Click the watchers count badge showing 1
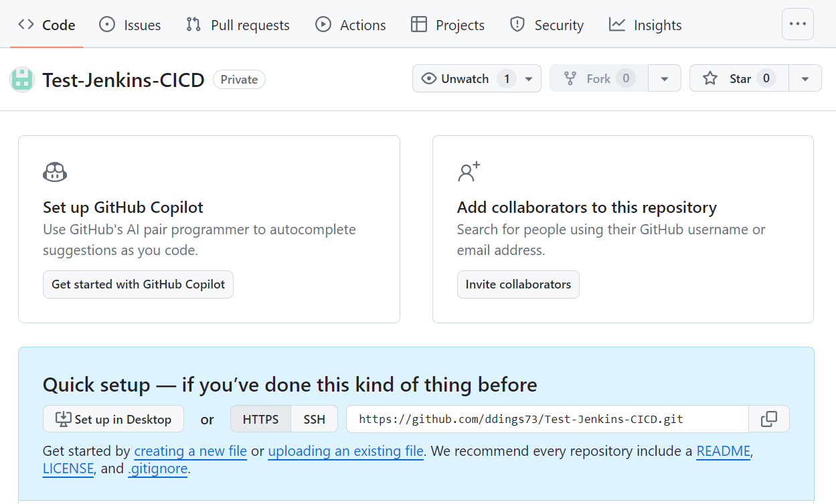Image resolution: width=836 pixels, height=504 pixels. pos(507,78)
